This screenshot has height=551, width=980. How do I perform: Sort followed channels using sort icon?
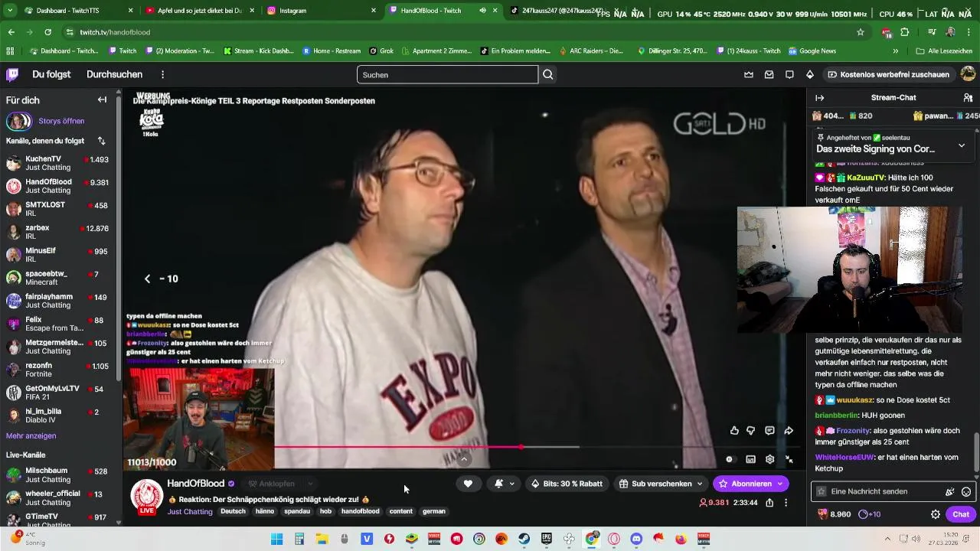(101, 141)
